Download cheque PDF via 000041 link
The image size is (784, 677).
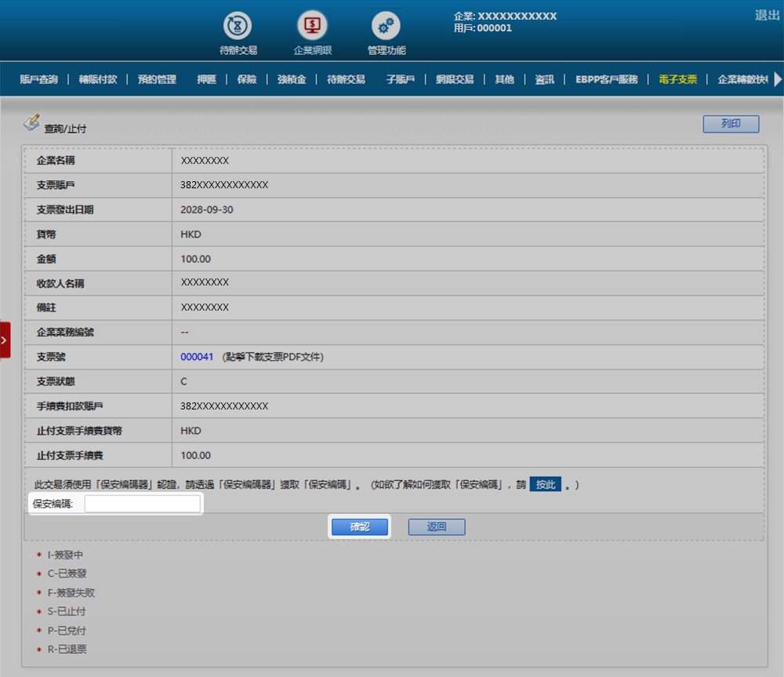(197, 356)
